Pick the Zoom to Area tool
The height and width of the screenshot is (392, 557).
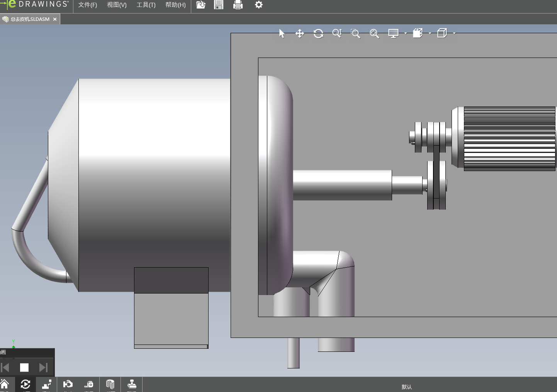tap(355, 34)
